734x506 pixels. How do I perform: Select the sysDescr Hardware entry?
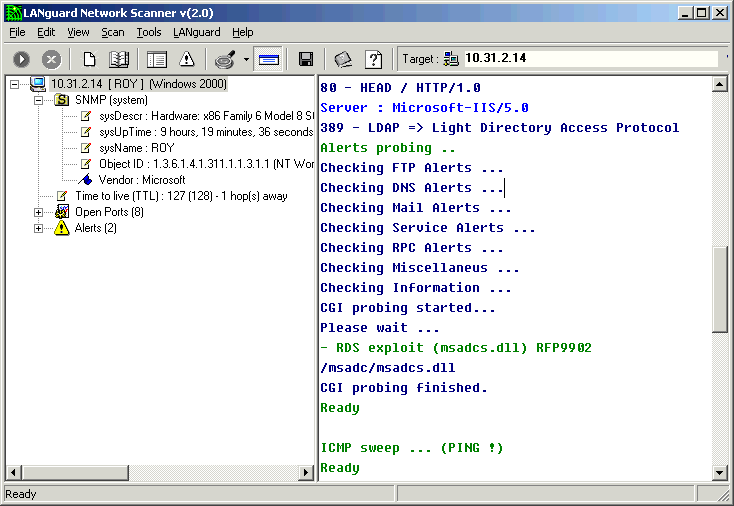[206, 116]
